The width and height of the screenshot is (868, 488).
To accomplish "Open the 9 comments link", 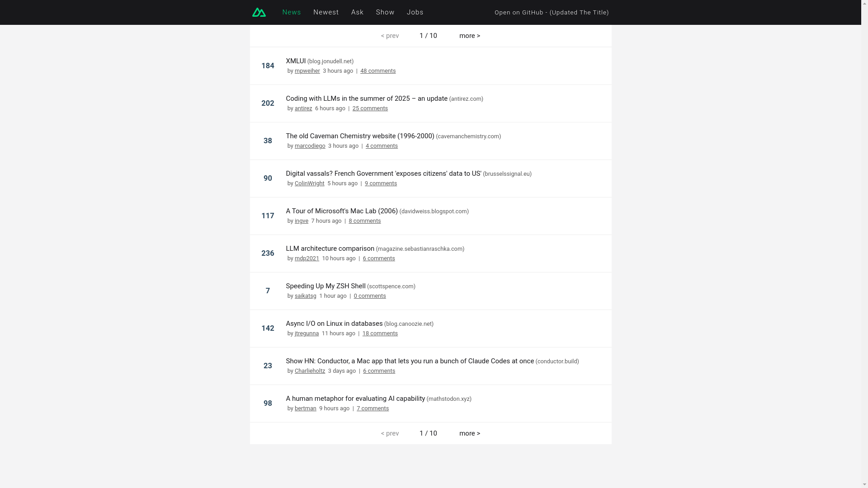I will tap(381, 183).
